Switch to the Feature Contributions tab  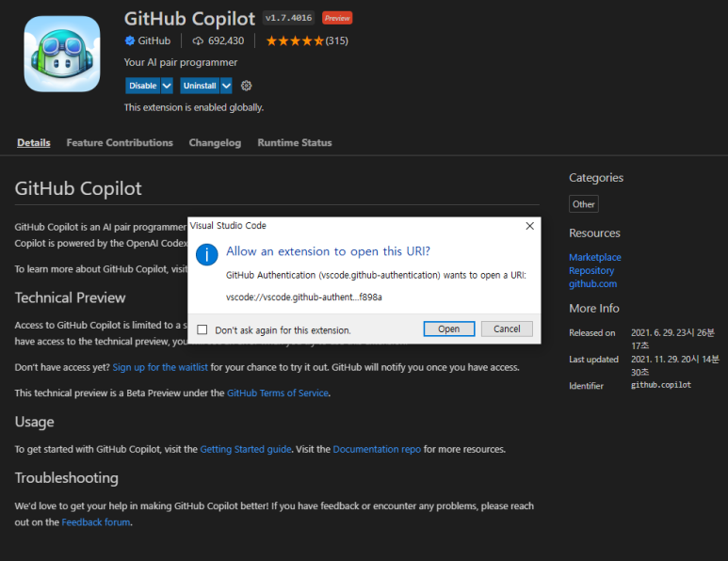120,142
